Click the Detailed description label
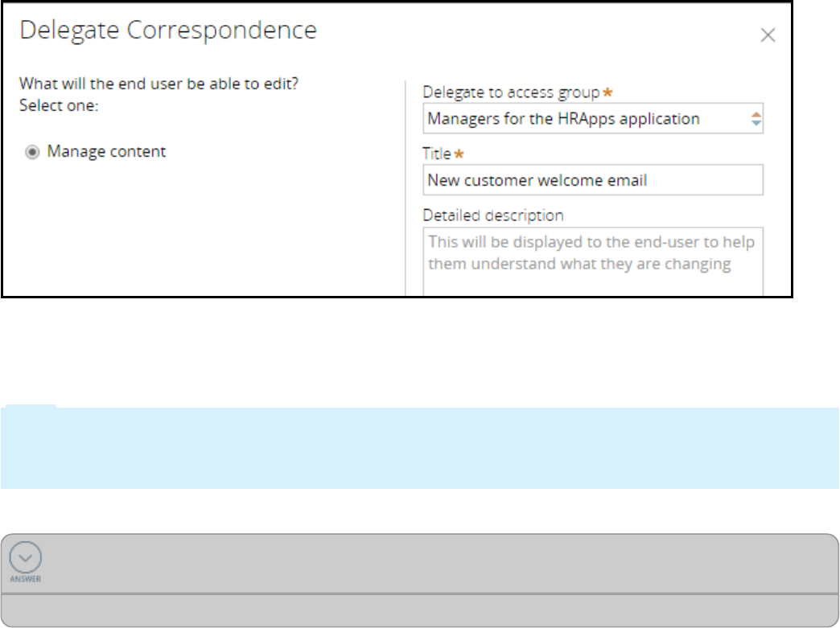This screenshot has width=840, height=628. point(493,215)
